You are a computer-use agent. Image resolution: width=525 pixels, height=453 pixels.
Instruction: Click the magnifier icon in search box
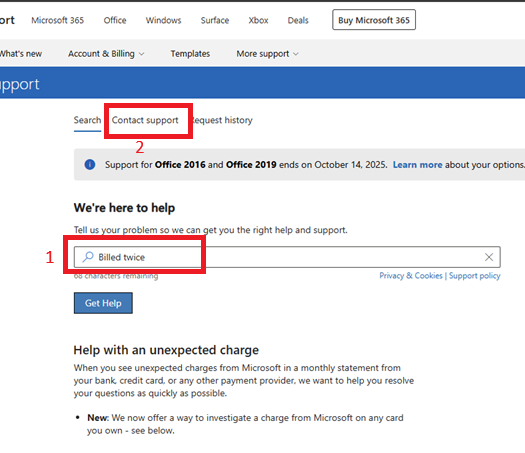coord(88,257)
